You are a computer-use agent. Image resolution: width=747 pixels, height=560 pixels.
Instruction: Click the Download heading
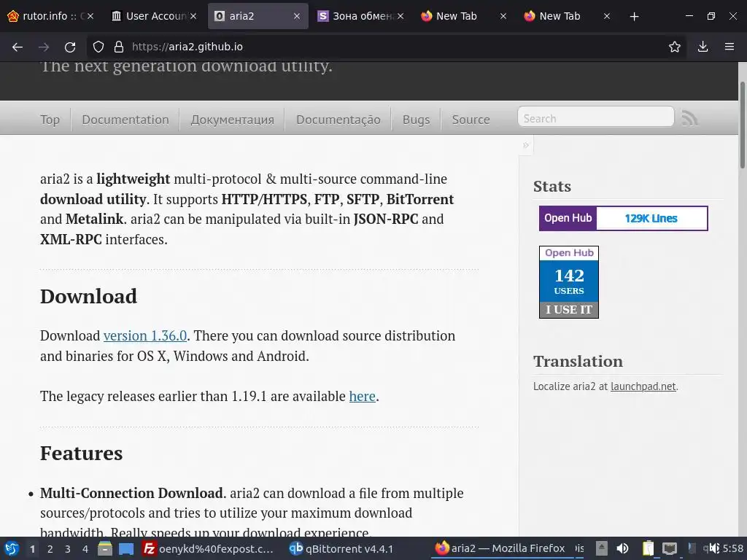pyautogui.click(x=88, y=296)
